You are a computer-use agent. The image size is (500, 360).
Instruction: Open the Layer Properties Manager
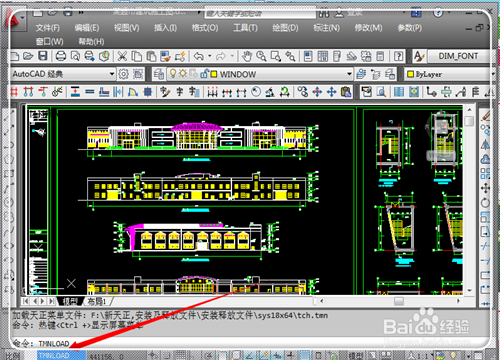(x=159, y=74)
